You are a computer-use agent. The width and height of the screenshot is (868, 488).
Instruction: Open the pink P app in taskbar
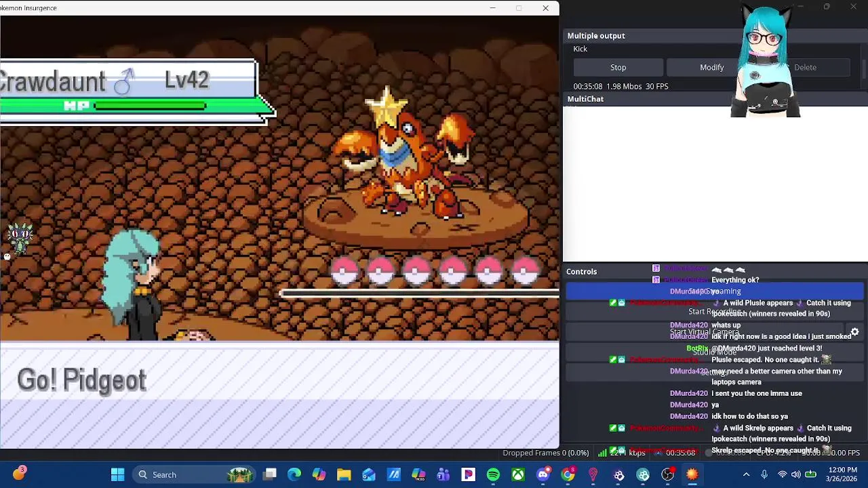[468, 474]
